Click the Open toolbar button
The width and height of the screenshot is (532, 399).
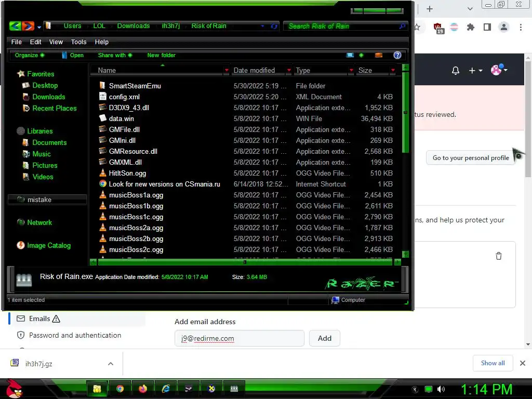tap(73, 55)
